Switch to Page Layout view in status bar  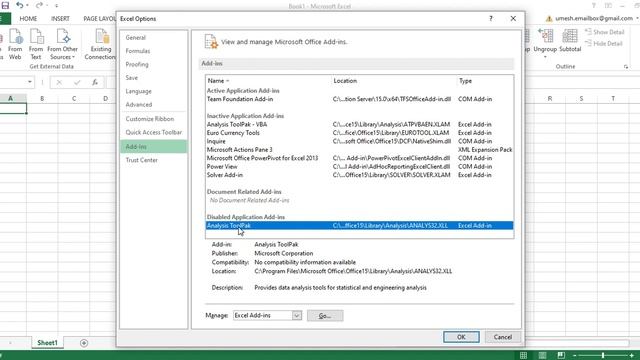point(542,355)
